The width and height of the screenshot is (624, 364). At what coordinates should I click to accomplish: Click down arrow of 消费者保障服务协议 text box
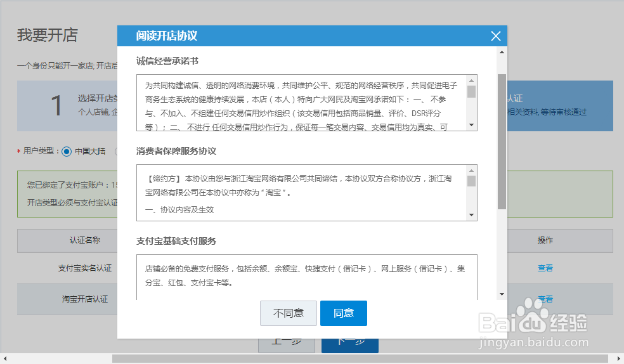click(x=472, y=215)
